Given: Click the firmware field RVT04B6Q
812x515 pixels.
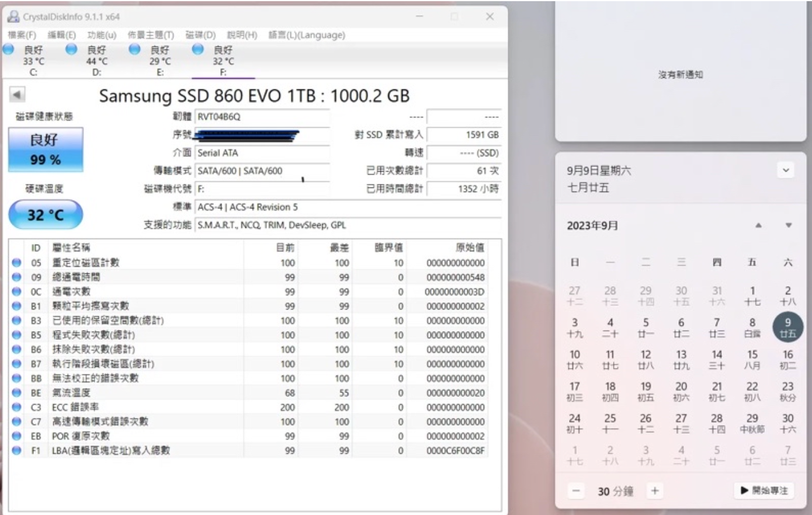Looking at the screenshot, I should 262,117.
